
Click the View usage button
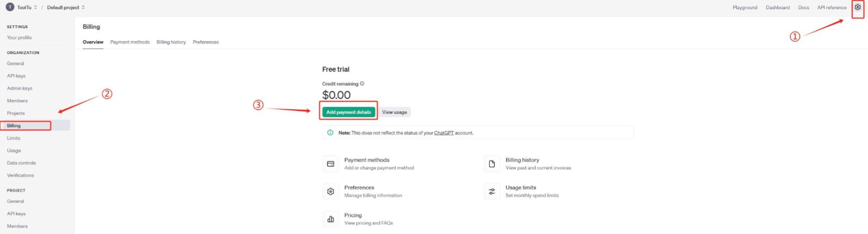394,112
